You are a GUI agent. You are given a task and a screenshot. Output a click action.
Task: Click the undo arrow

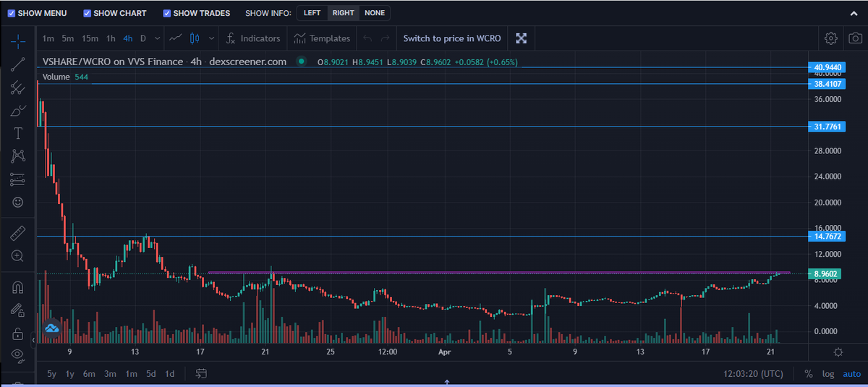[x=367, y=38]
